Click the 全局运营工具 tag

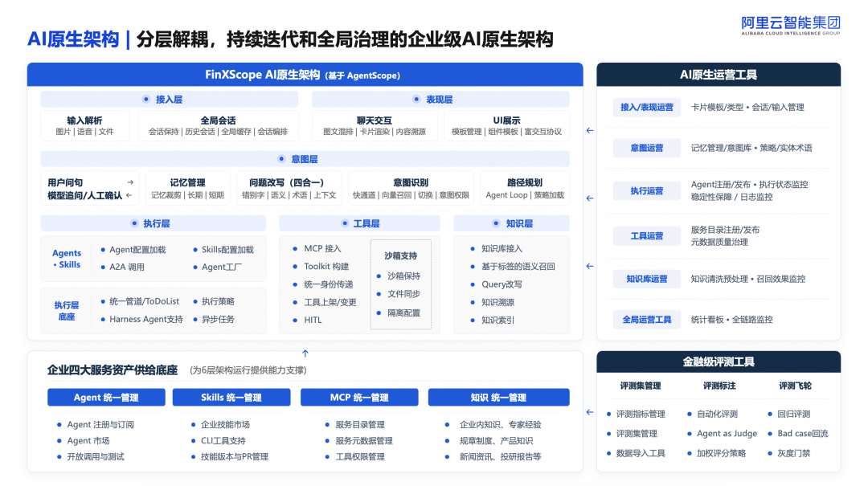[646, 320]
